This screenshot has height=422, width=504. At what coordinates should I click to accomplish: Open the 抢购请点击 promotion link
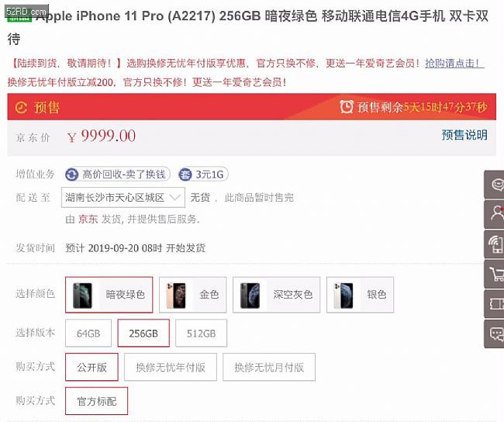click(454, 64)
